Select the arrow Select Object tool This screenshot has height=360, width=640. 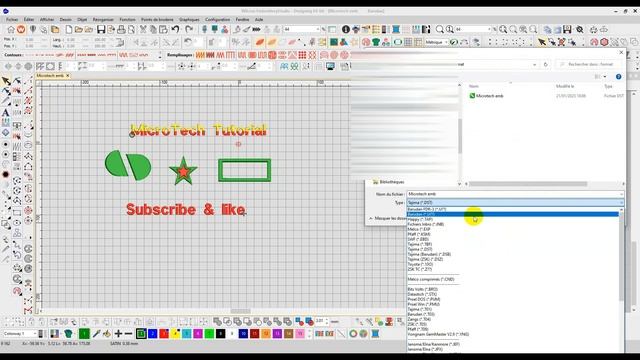pos(6,81)
